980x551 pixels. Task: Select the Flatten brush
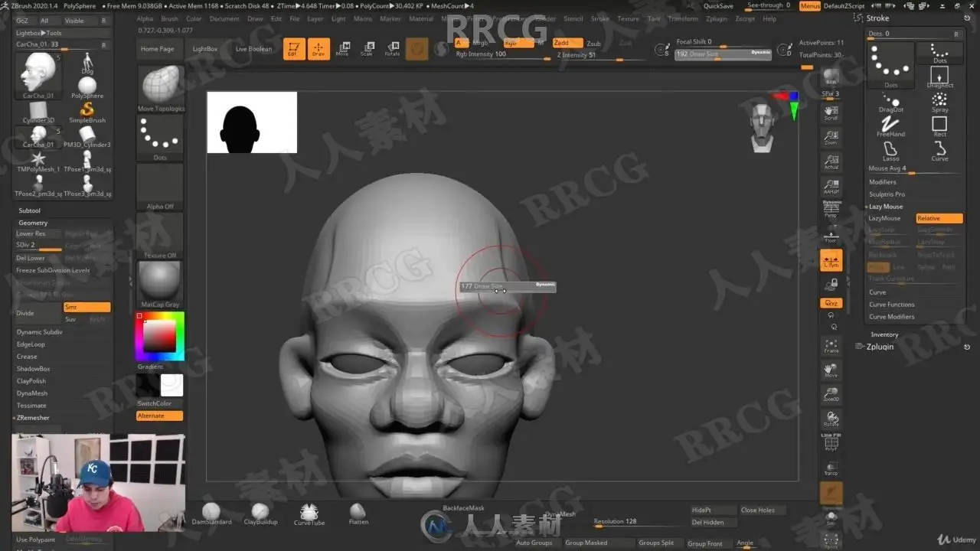point(358,514)
